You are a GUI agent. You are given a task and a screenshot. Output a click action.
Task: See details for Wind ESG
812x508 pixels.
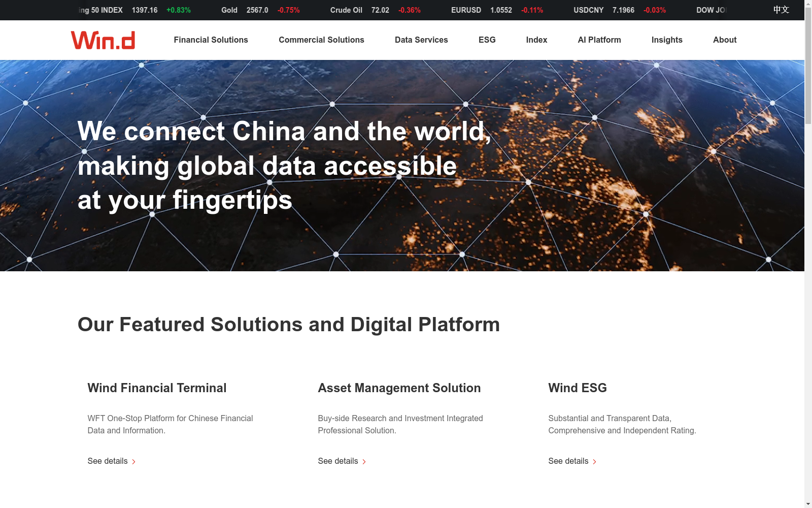[x=572, y=461]
